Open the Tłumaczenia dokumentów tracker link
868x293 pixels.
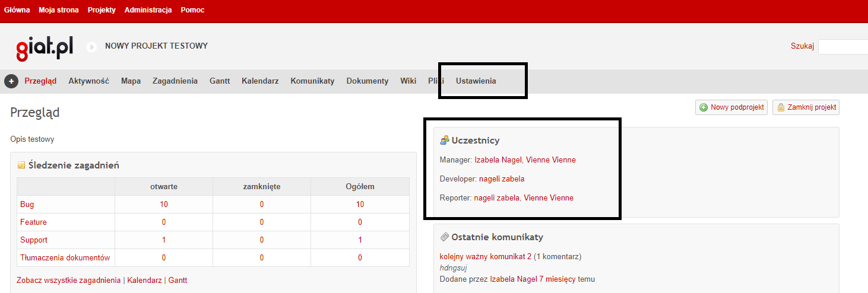click(x=65, y=257)
